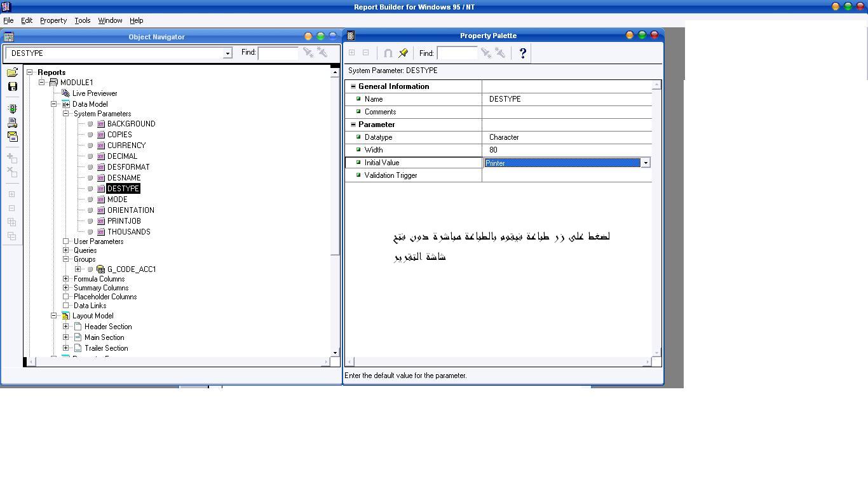Click the Mail envelope icon in left toolbar

tap(12, 136)
